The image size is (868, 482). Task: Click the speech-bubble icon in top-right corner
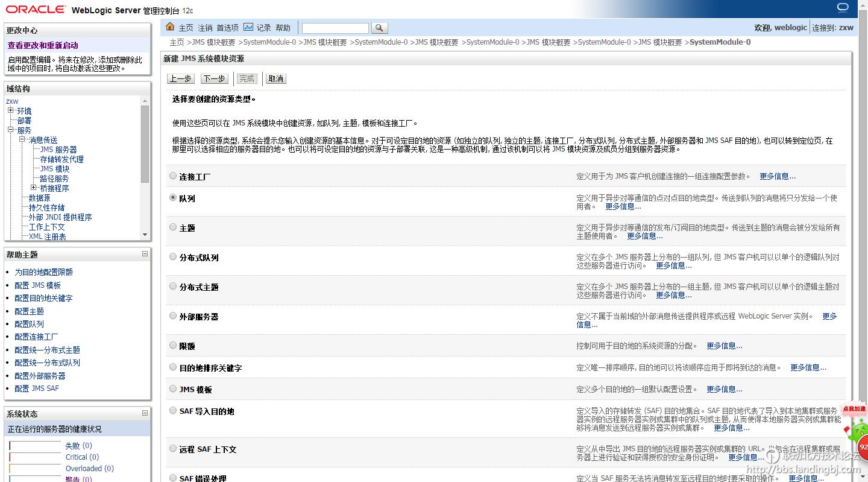point(843,7)
